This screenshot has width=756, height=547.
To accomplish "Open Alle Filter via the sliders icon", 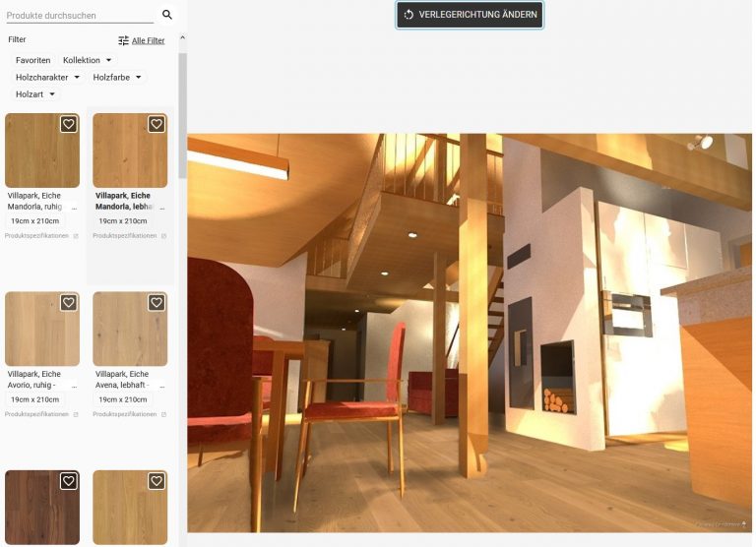I will tap(124, 40).
